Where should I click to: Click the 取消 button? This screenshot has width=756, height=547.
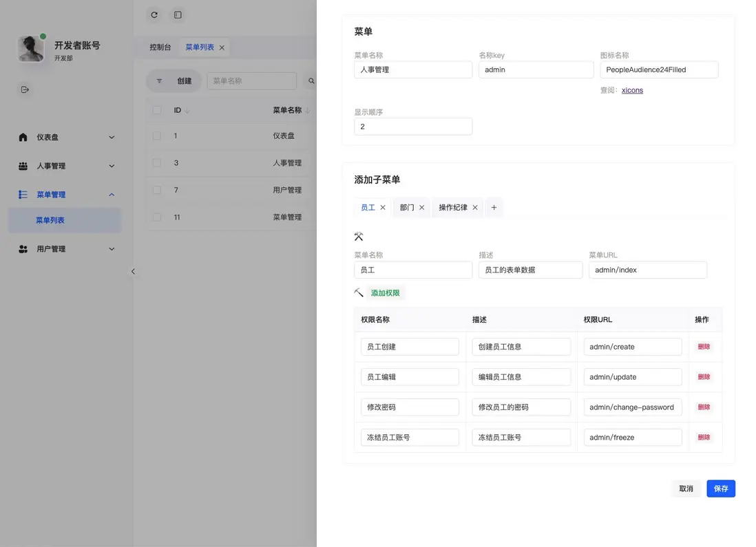pos(686,489)
